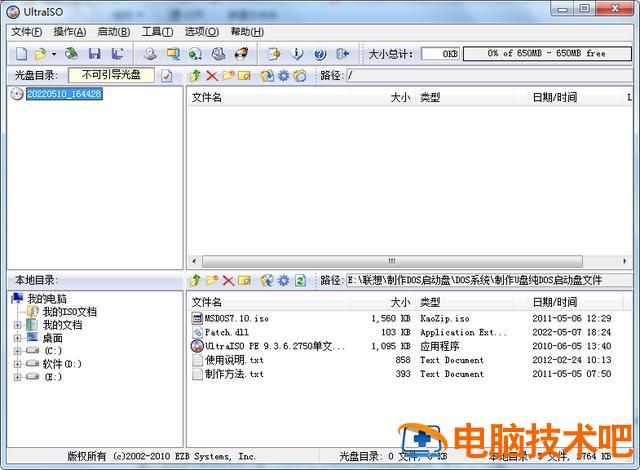
Task: Click the right arrow of horizontal scrollbar
Action: pos(624,261)
